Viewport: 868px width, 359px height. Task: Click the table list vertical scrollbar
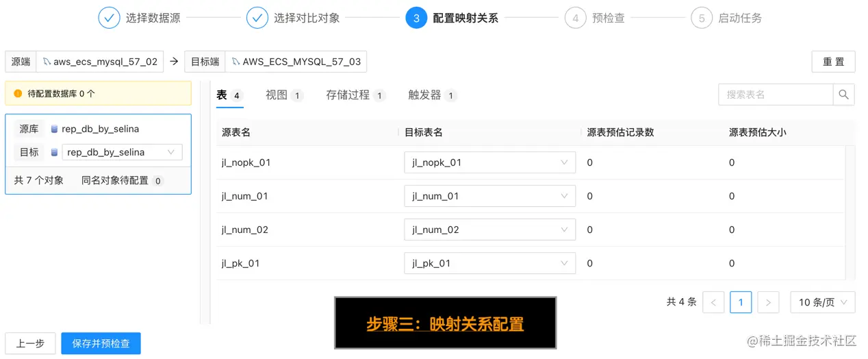click(850, 212)
